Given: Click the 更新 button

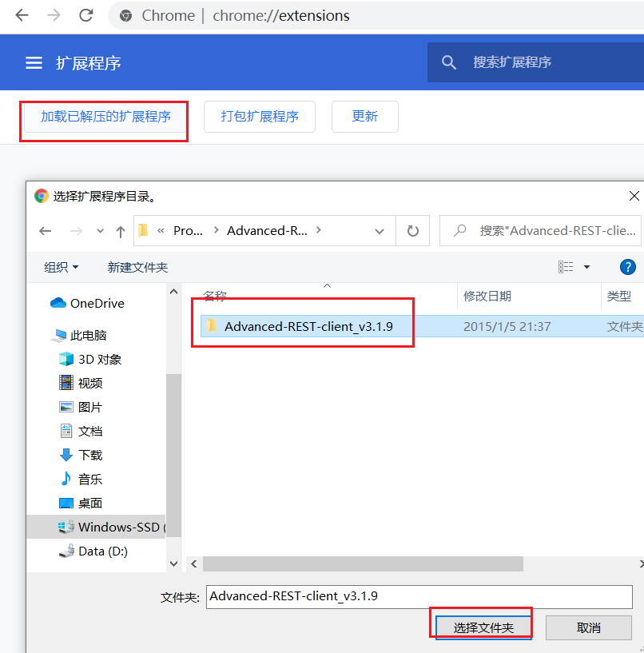Looking at the screenshot, I should point(364,116).
